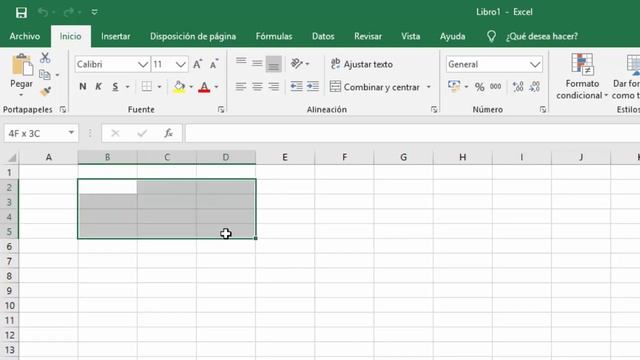Align text right icon
Image resolution: width=640 pixels, height=360 pixels.
click(273, 87)
